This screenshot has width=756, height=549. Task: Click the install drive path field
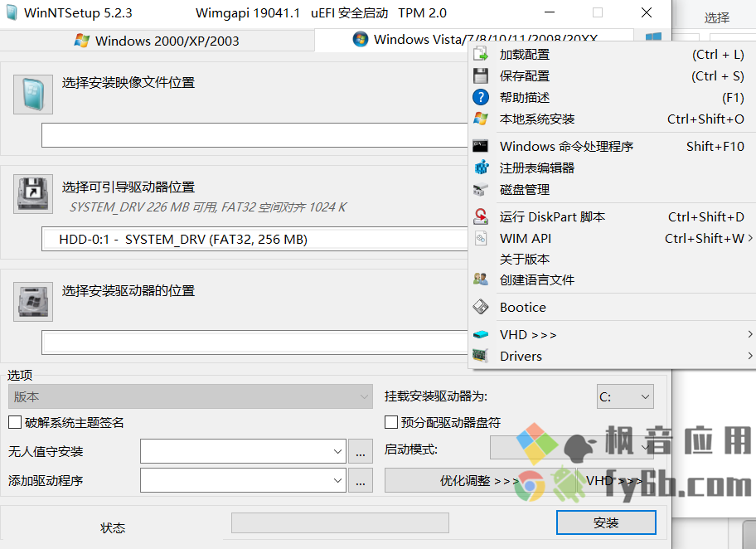tap(255, 343)
